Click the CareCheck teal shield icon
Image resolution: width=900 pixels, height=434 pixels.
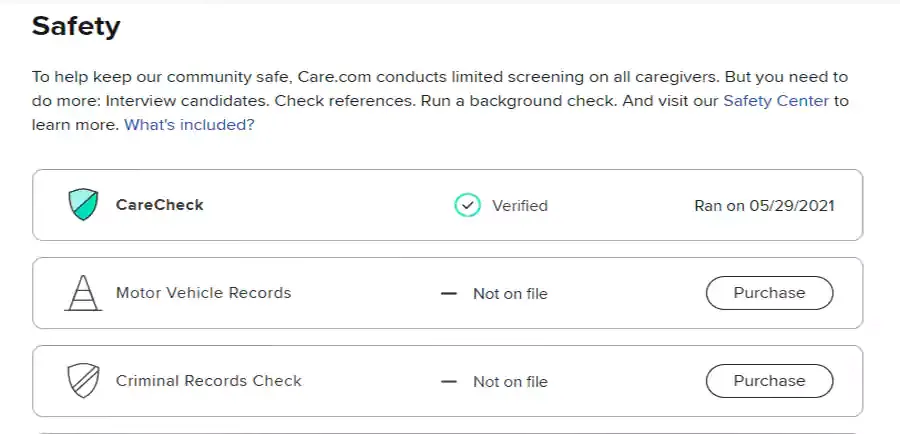[x=83, y=205]
